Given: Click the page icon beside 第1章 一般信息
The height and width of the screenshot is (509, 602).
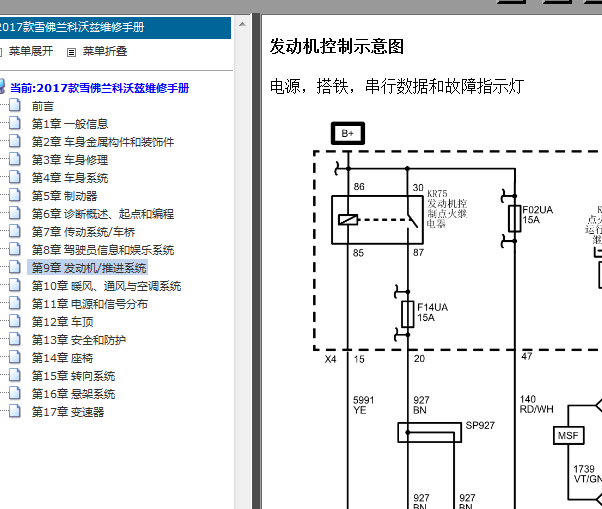Looking at the screenshot, I should click(x=15, y=123).
